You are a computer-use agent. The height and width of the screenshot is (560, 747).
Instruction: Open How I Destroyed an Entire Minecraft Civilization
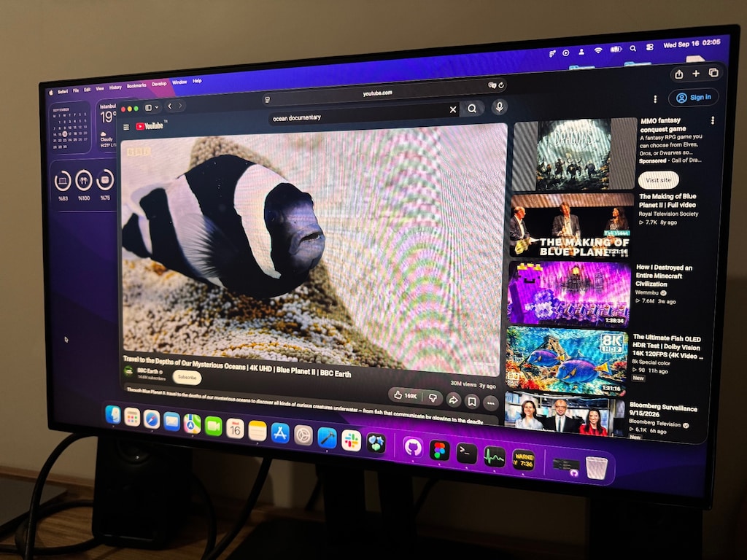click(664, 275)
